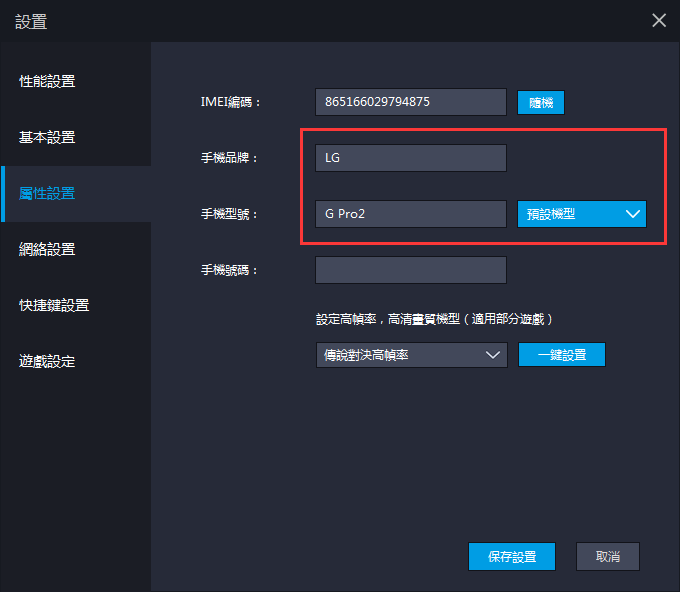Click the chevron arrow on 預設機型
The height and width of the screenshot is (592, 680).
tap(632, 214)
